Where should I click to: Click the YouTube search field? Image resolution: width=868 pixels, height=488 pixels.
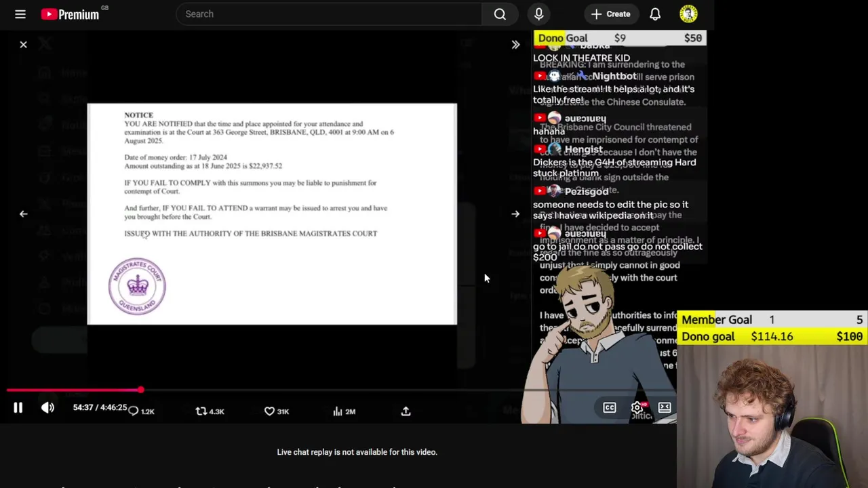[329, 14]
